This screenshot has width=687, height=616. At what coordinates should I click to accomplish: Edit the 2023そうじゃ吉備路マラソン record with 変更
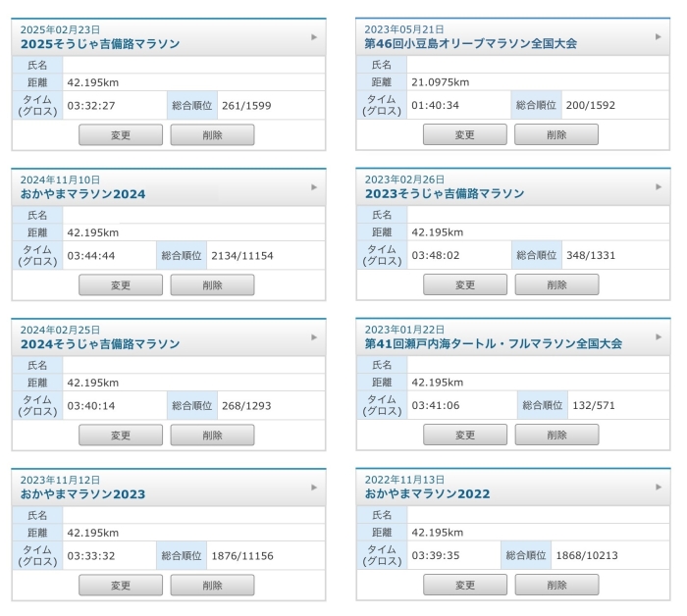[465, 285]
